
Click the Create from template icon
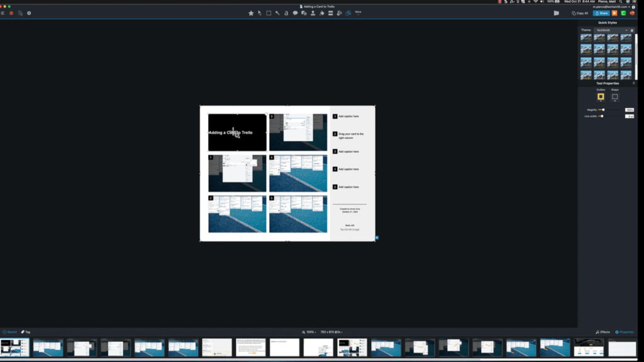(20, 13)
